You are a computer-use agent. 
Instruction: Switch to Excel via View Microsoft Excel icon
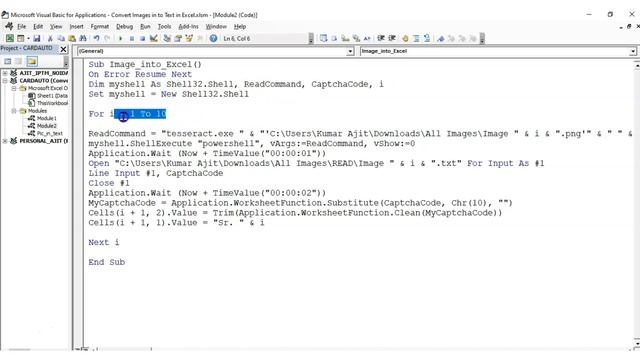(x=9, y=38)
